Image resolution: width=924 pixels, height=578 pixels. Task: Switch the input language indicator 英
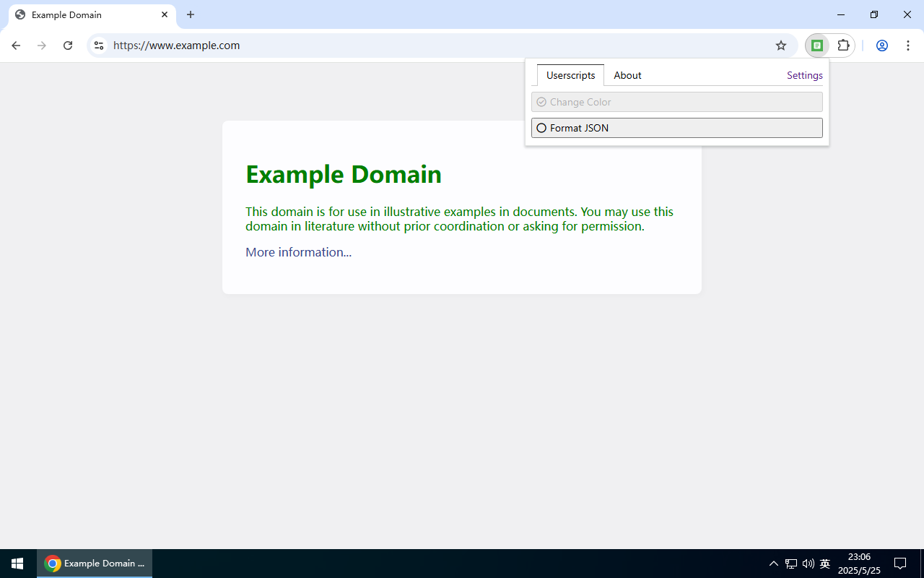825,564
